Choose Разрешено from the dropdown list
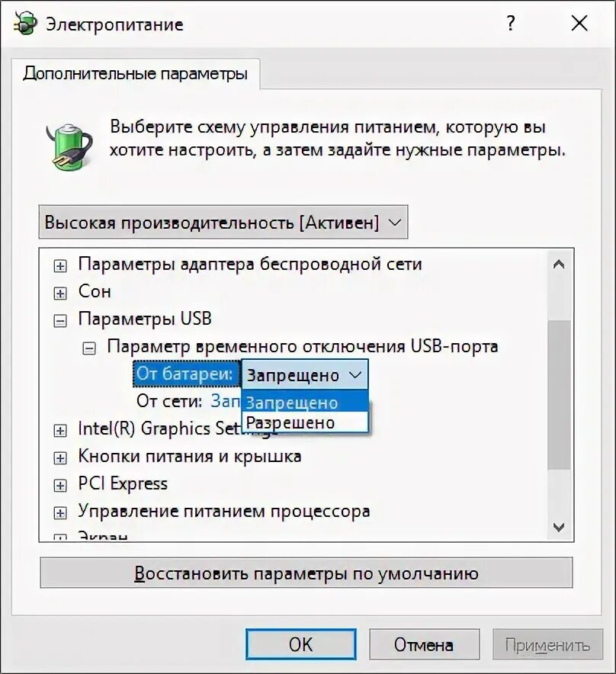The height and width of the screenshot is (674, 616). pos(305,422)
